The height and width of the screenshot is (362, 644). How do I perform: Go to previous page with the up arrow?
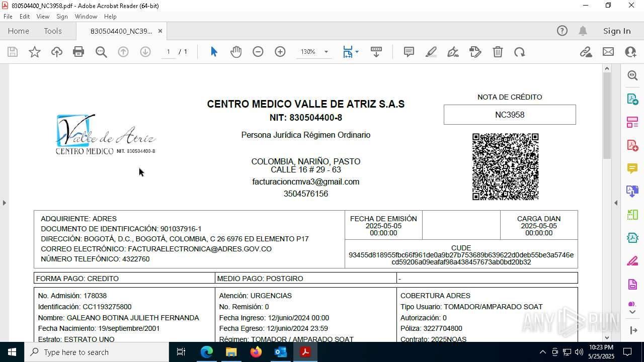pos(123,52)
